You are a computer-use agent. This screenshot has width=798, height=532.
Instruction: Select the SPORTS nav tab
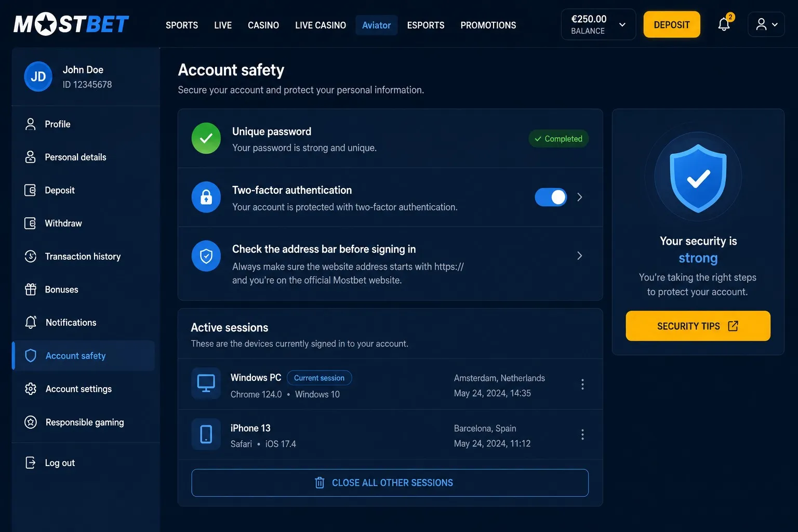point(182,25)
